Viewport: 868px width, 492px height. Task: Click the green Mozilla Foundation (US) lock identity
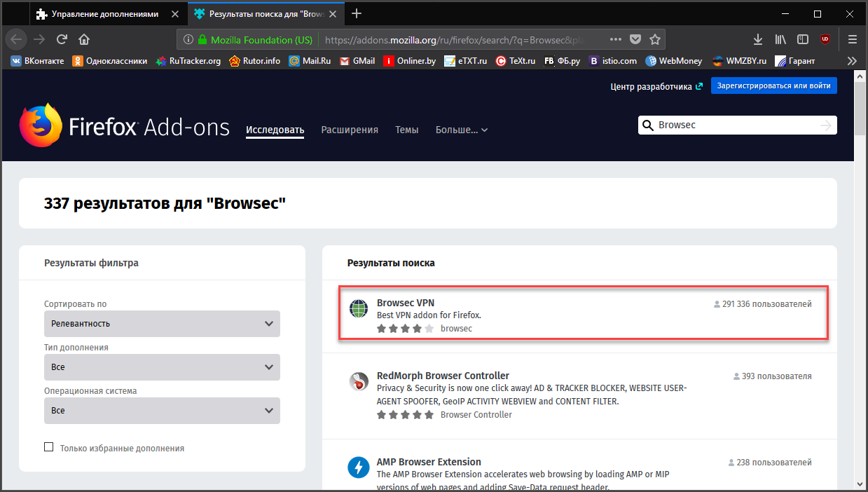pos(256,40)
